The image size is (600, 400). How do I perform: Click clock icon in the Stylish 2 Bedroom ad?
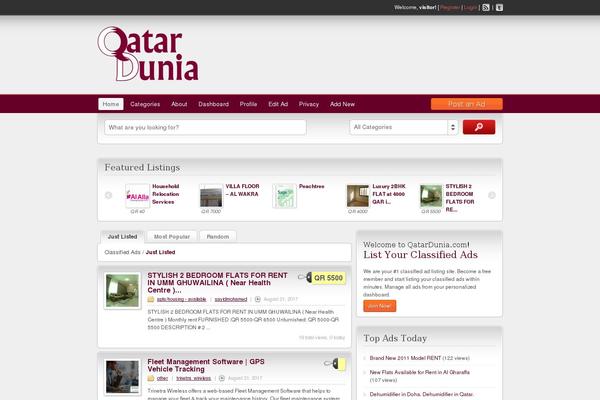click(x=258, y=299)
